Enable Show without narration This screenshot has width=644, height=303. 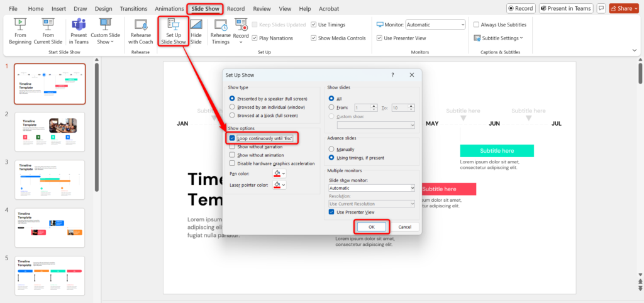coord(233,146)
